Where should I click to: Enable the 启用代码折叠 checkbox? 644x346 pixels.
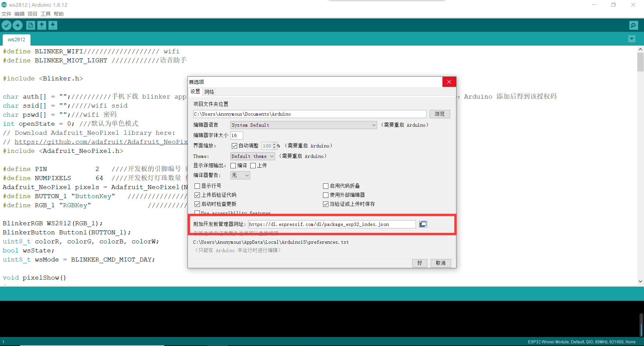coord(326,186)
